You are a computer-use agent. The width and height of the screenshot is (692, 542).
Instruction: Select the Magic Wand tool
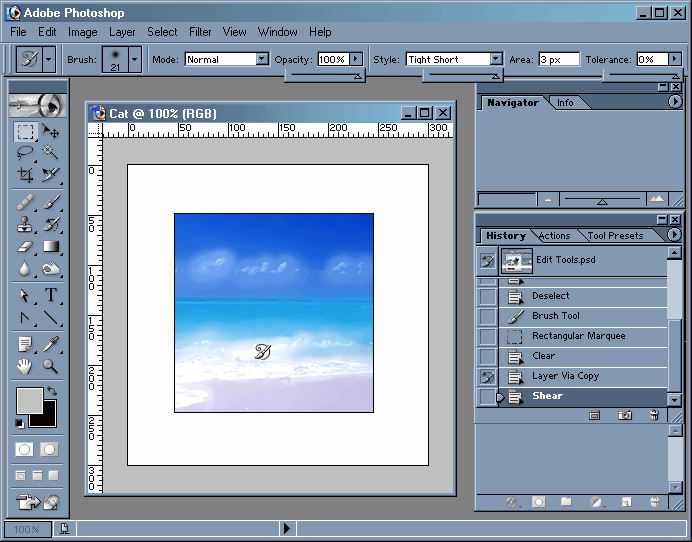click(51, 153)
